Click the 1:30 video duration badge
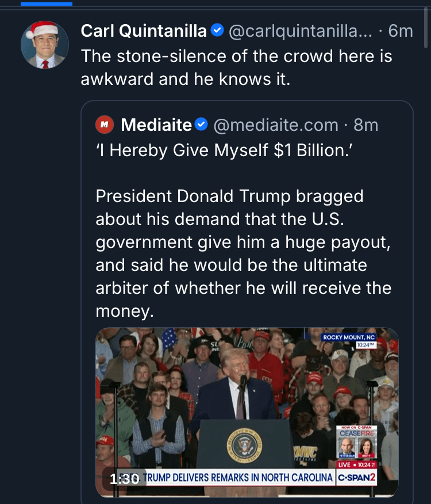 124,478
